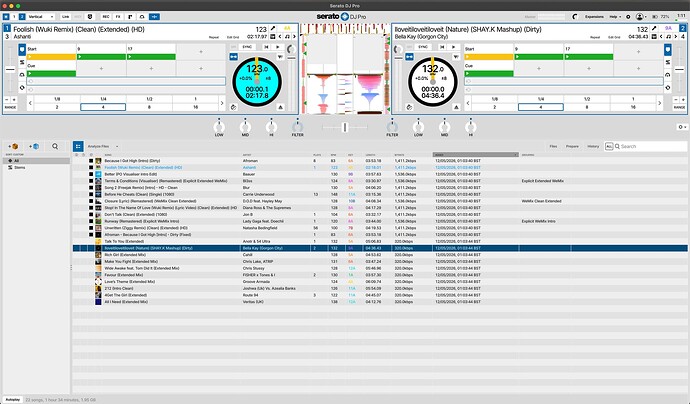Open the Help menu
The image size is (690, 404).
click(615, 17)
